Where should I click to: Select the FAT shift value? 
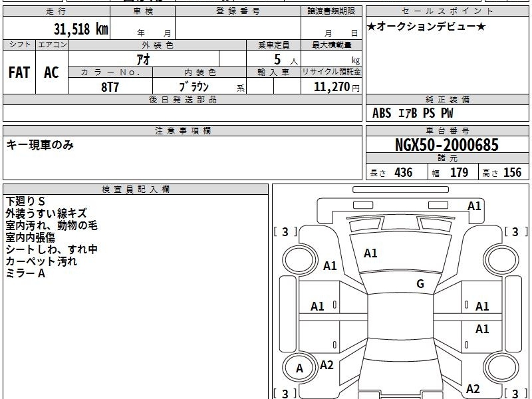point(19,72)
